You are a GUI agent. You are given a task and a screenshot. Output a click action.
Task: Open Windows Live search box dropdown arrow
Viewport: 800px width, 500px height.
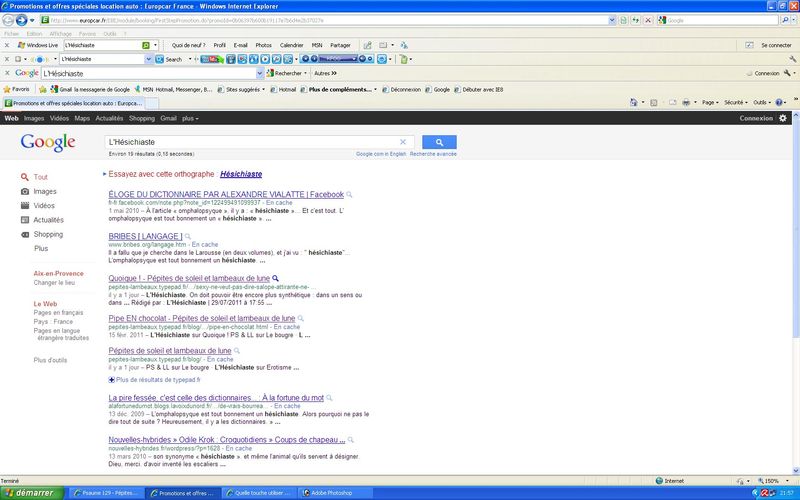coord(156,45)
